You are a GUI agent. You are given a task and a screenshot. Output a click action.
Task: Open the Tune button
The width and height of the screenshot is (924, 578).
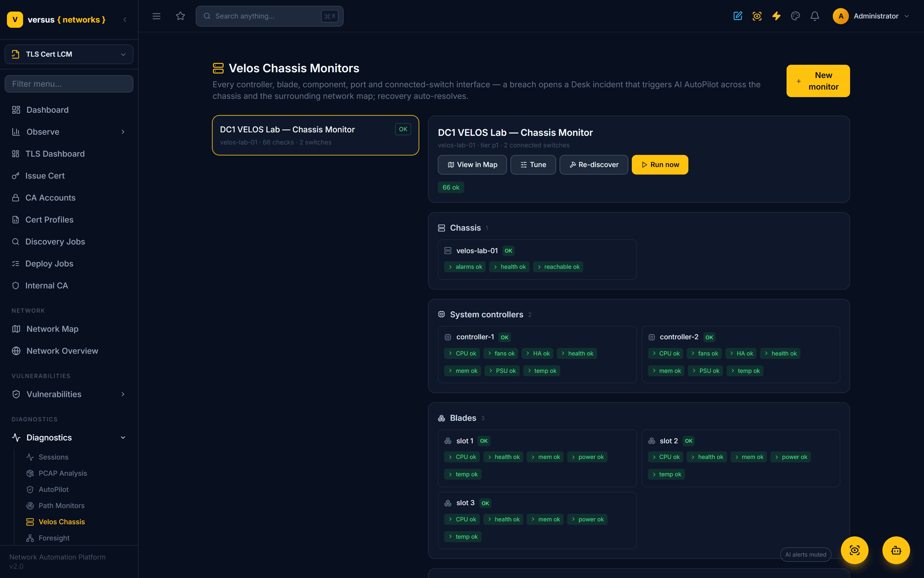click(x=533, y=165)
